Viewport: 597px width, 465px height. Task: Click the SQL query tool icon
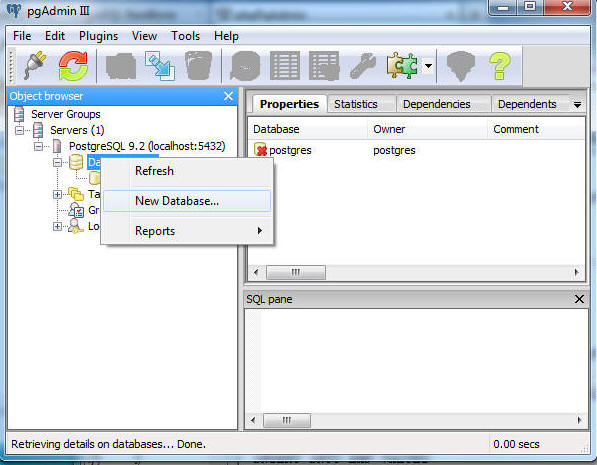(x=245, y=66)
